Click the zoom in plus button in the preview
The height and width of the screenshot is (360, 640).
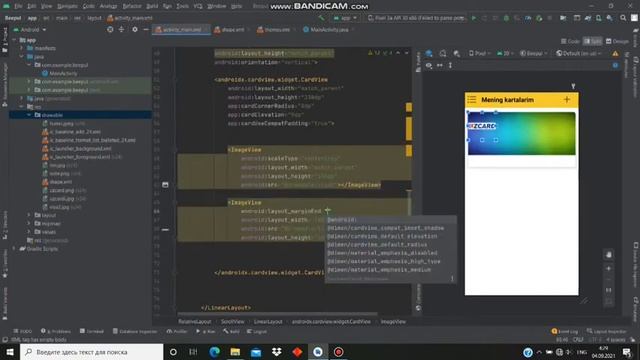click(609, 269)
